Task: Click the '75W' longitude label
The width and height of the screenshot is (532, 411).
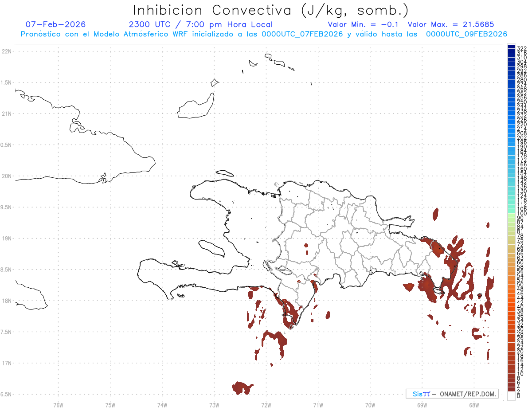Action: click(110, 405)
